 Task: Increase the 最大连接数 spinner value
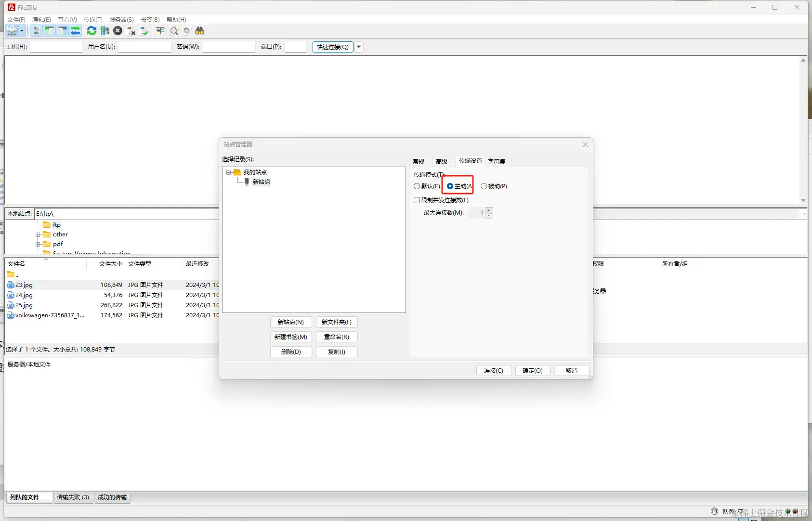[489, 210]
